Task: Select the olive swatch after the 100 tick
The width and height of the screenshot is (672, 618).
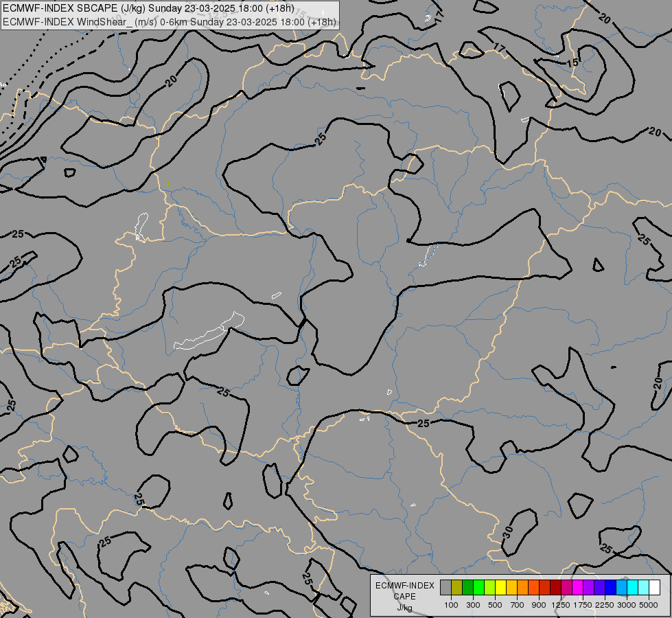Action: [457, 587]
